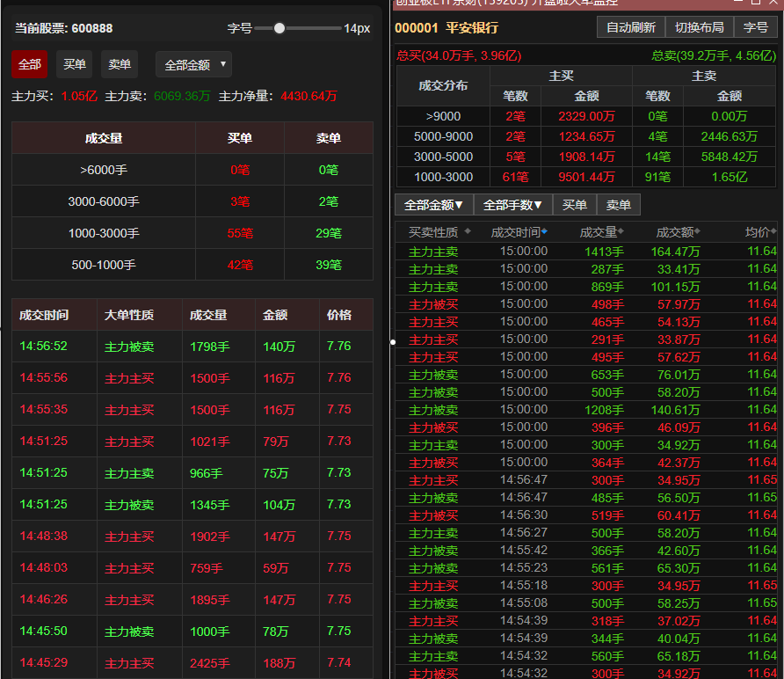This screenshot has width=784, height=679.
Task: Click 切换布局 button
Action: click(700, 27)
